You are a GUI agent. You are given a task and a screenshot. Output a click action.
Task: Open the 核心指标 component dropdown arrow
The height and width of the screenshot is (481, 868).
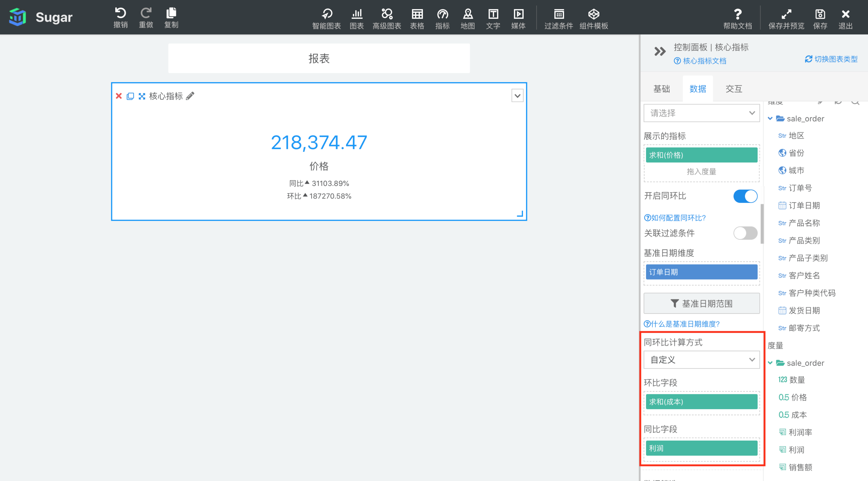[x=517, y=96]
